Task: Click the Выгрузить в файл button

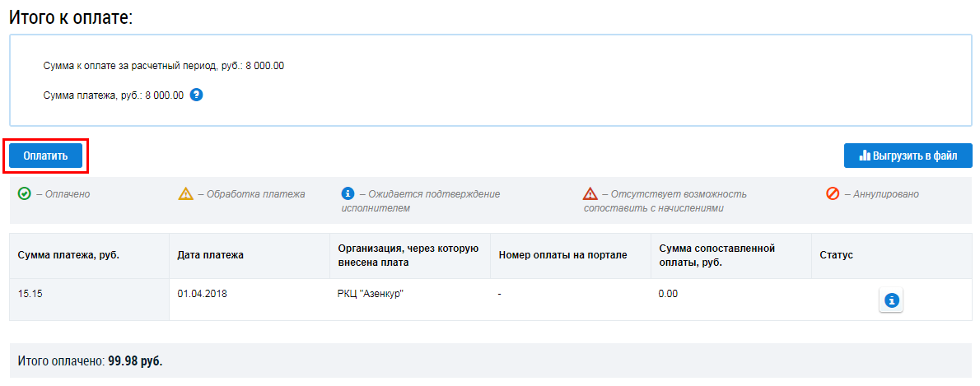Action: tap(908, 156)
